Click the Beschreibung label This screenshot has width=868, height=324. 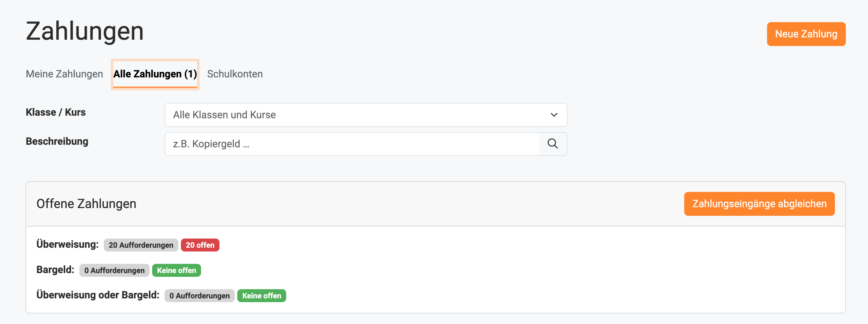click(x=57, y=141)
